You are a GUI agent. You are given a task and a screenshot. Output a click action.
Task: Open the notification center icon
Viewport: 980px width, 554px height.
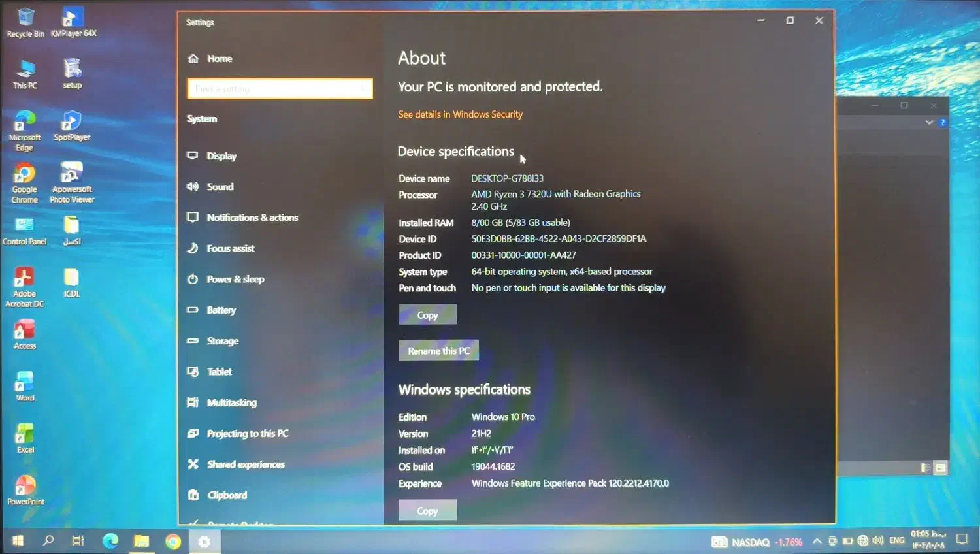962,540
